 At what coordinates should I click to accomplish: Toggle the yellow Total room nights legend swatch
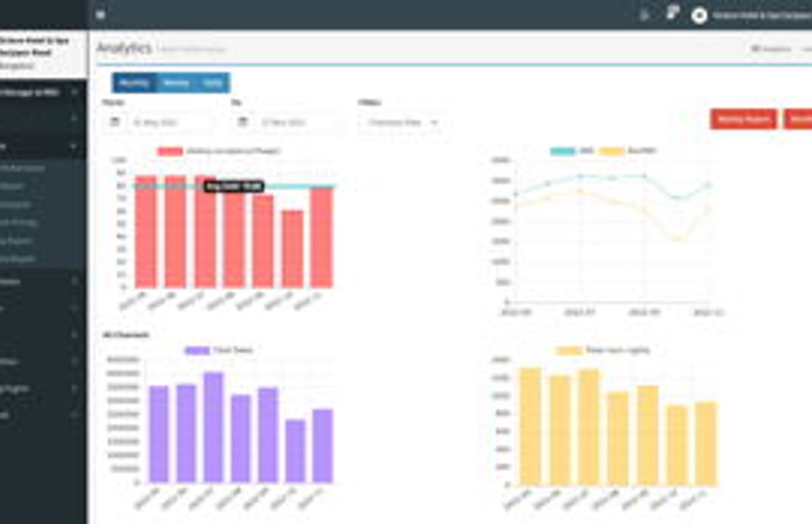pyautogui.click(x=569, y=350)
